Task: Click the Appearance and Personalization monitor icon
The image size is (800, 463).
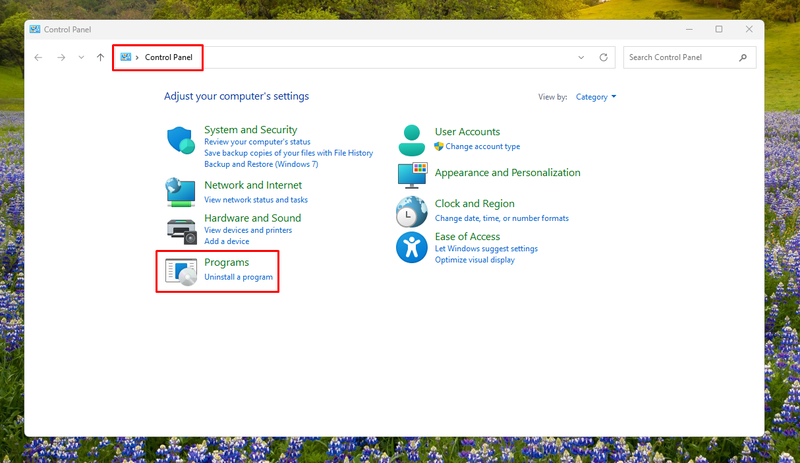Action: pyautogui.click(x=412, y=176)
